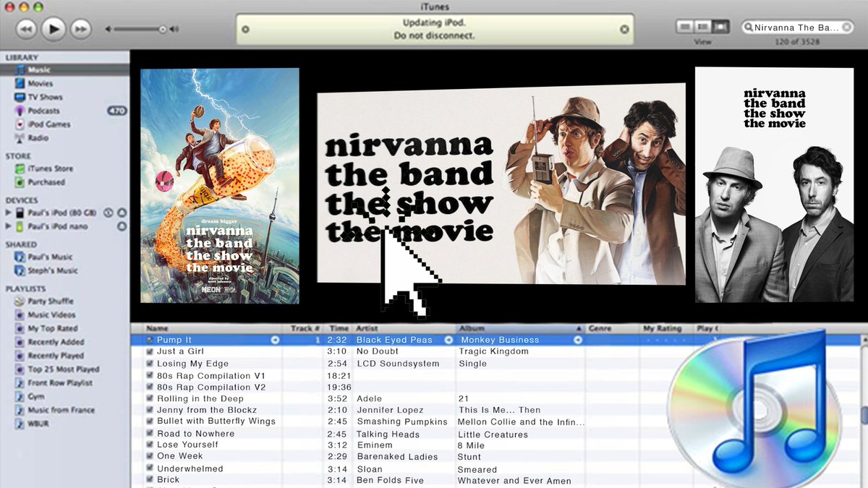868x488 pixels.
Task: Uncheck Bullet with Butterfly Wings checkbox
Action: point(150,421)
